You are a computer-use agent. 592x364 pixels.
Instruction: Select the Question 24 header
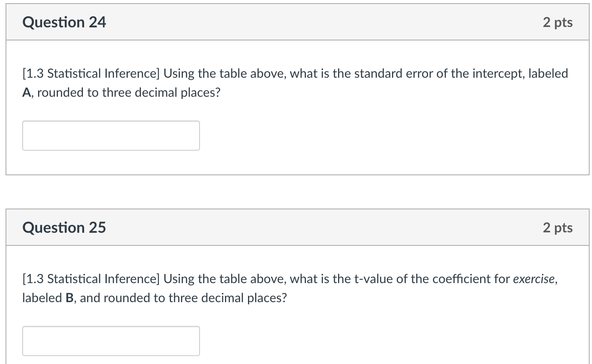(x=64, y=23)
